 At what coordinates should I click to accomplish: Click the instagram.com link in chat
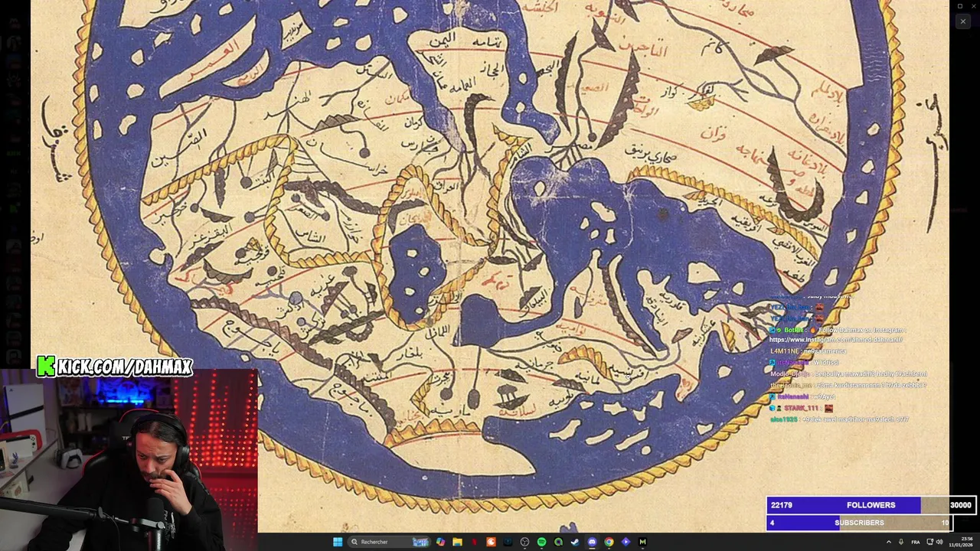pyautogui.click(x=836, y=340)
